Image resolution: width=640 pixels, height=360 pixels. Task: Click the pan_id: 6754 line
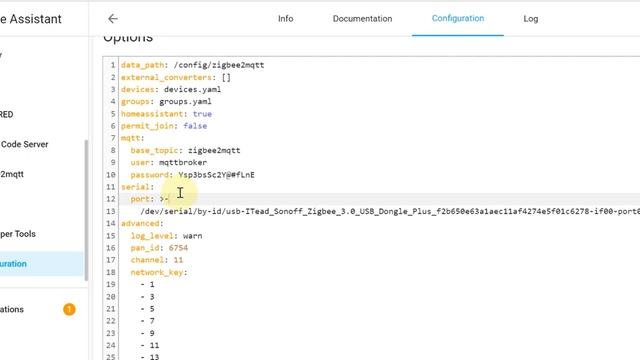coord(159,248)
